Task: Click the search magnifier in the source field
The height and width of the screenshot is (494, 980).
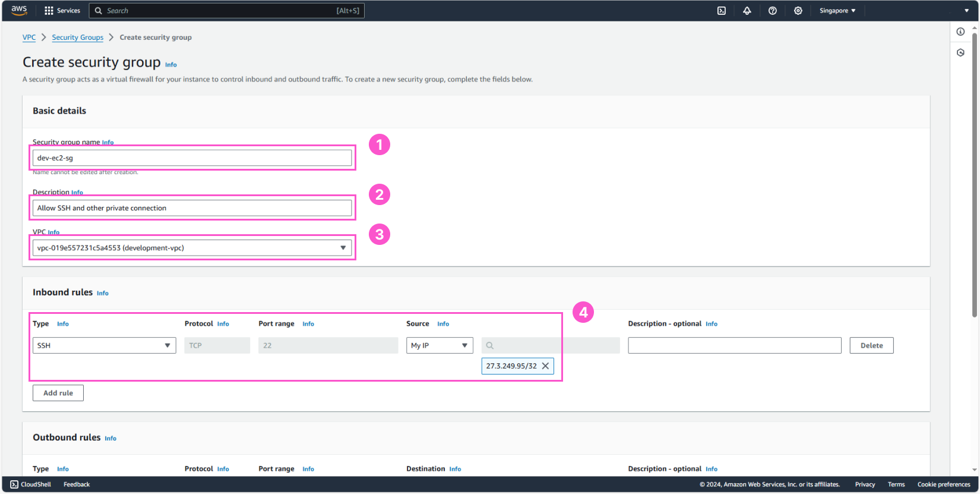Action: point(490,345)
